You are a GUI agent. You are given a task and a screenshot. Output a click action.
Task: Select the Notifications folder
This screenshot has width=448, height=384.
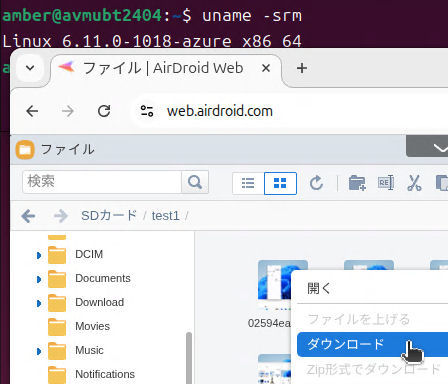click(105, 374)
